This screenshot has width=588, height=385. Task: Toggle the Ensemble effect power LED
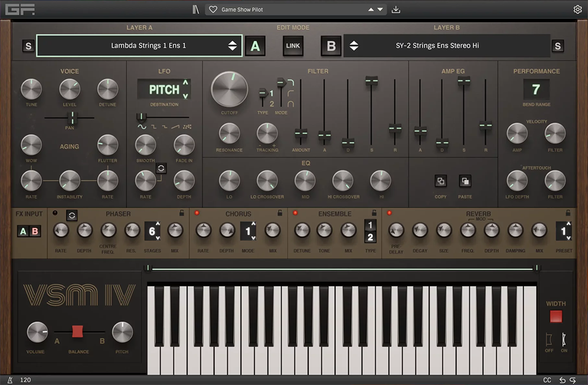pos(296,213)
